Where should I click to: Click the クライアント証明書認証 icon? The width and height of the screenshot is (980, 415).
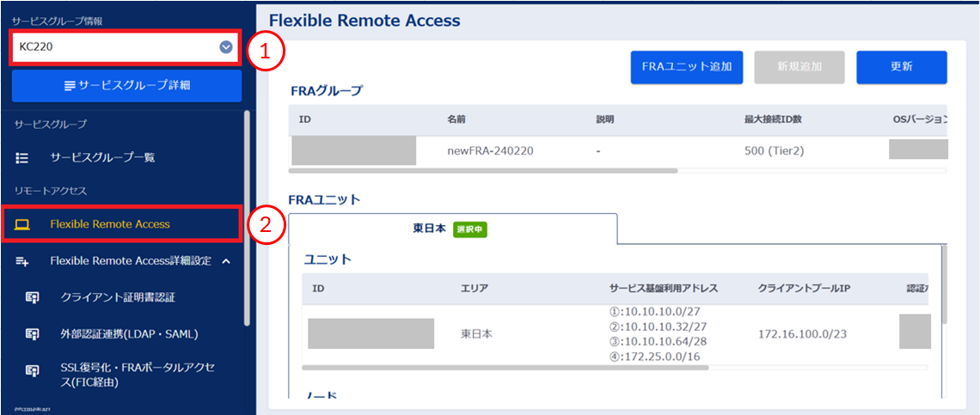[33, 297]
